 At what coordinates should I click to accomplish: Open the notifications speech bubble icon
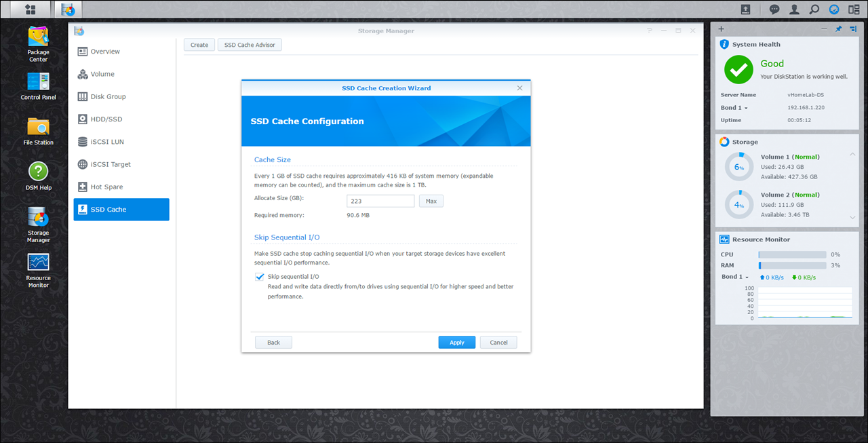click(774, 9)
